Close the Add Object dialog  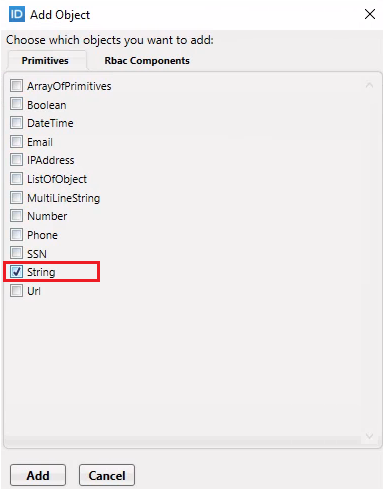point(370,14)
